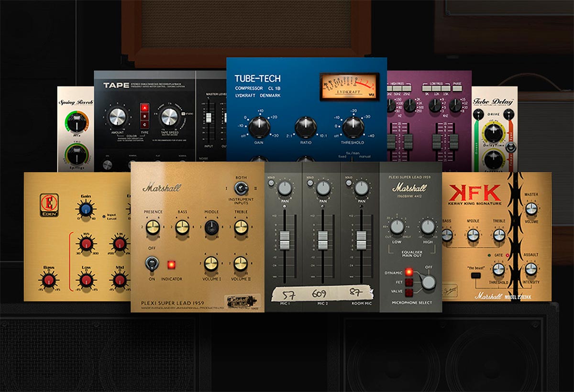Toggle "the beast" switch on KFK amp

click(475, 276)
